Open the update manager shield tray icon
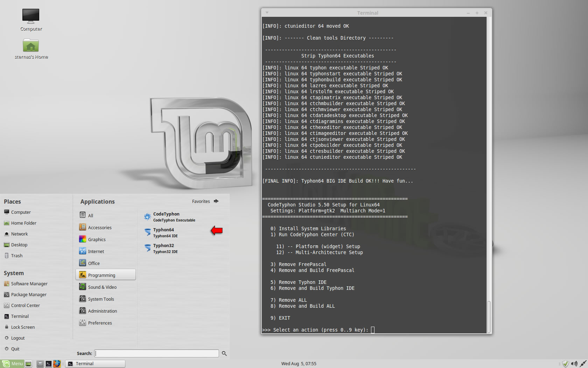 566,364
